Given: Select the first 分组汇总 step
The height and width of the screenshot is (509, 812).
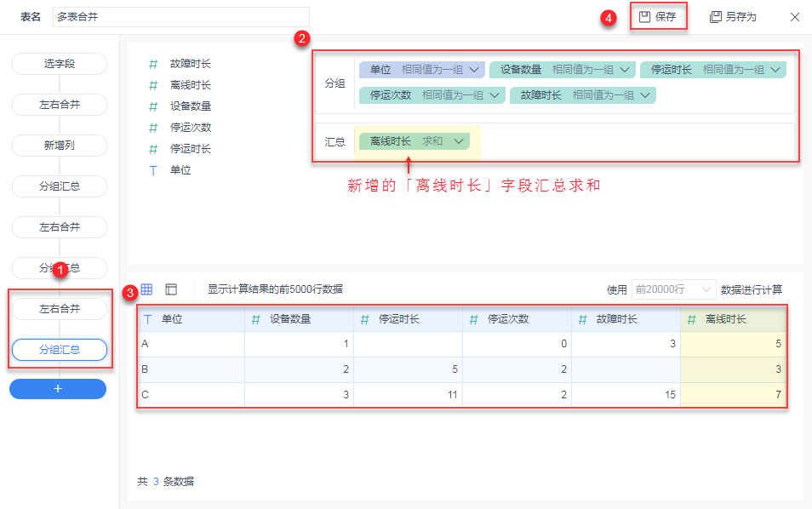Looking at the screenshot, I should pyautogui.click(x=60, y=186).
